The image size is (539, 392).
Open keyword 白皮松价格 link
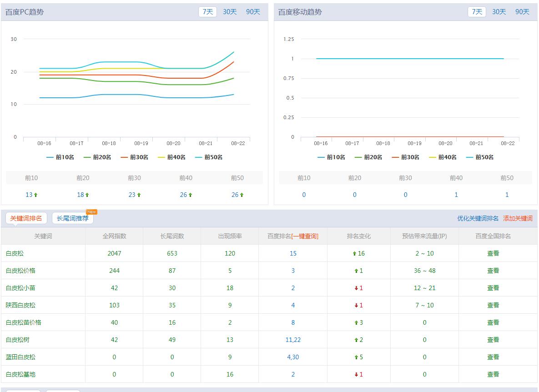(x=20, y=271)
